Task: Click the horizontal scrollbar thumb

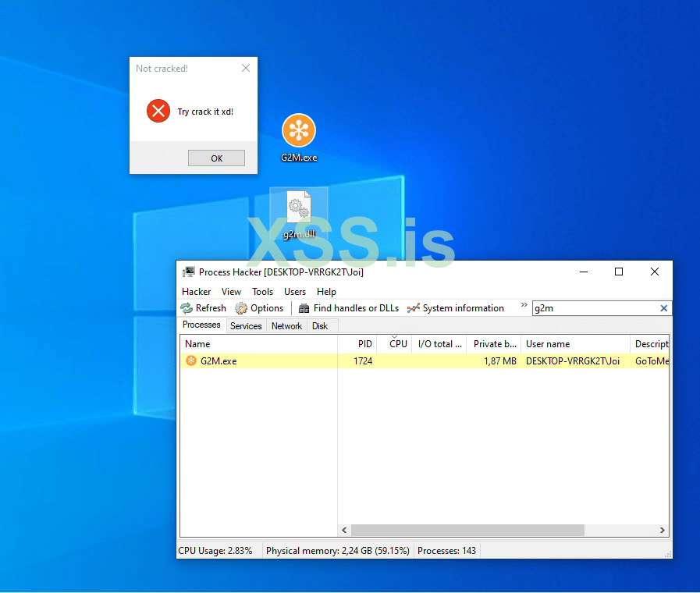Action: [467, 530]
